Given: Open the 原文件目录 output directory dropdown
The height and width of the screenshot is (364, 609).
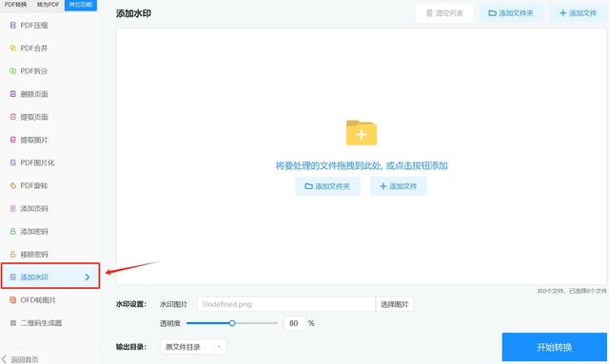Looking at the screenshot, I should tap(193, 347).
